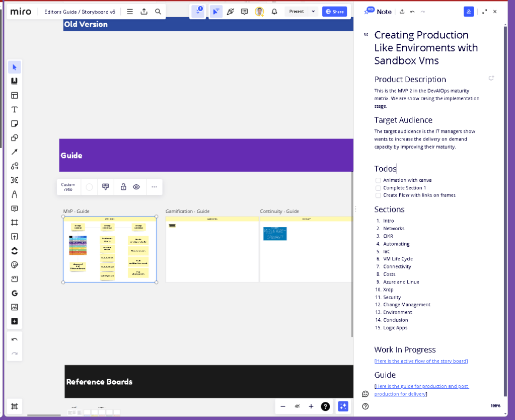Open the diagramming shapes tool
515x420 pixels.
pos(15,166)
